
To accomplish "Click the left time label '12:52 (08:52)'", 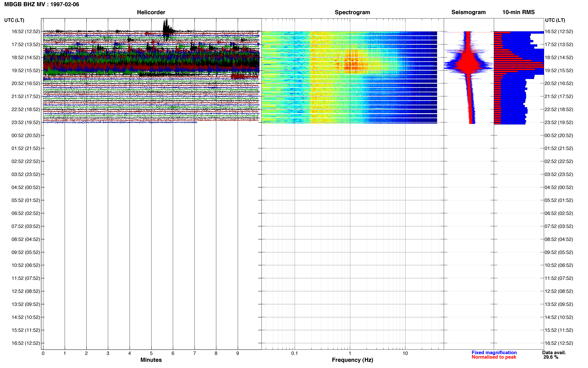I will pyautogui.click(x=26, y=291).
